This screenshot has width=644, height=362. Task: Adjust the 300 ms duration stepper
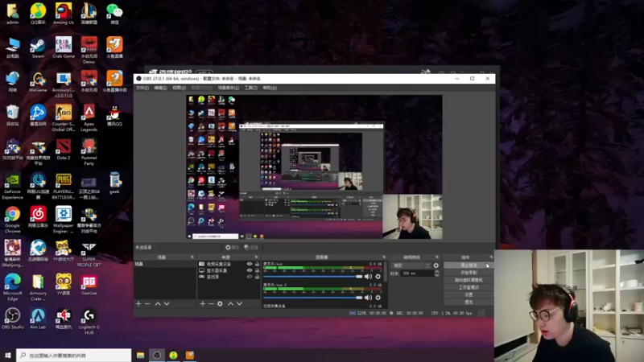436,274
